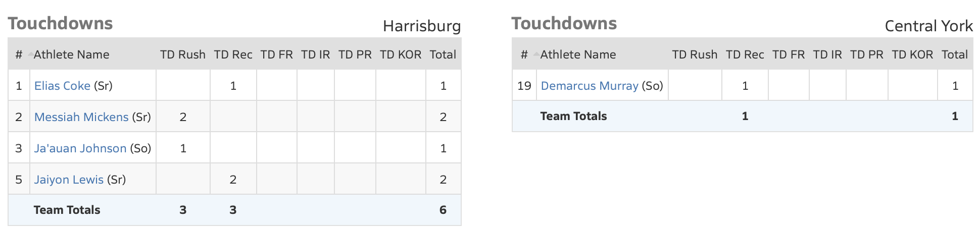Open Messiah Mickens' athlete profile link
This screenshot has height=228, width=980.
(81, 117)
